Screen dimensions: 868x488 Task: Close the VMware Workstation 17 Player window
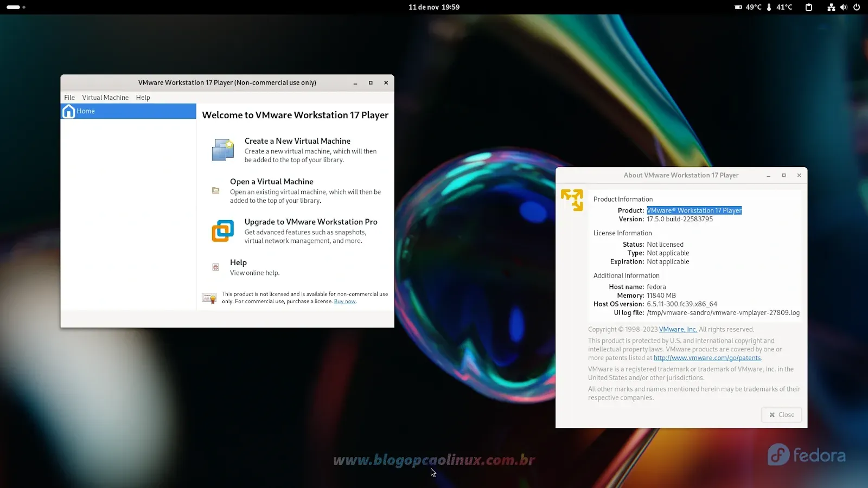click(x=386, y=83)
